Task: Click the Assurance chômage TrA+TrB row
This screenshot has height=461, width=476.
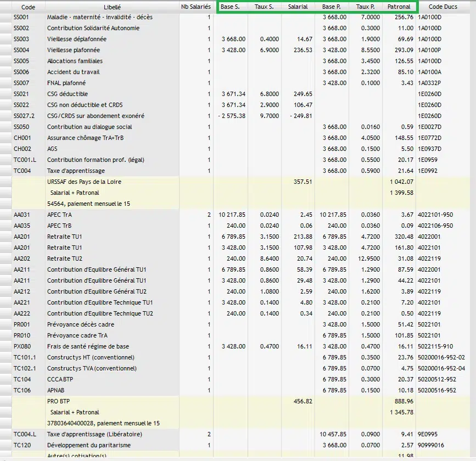Action: tap(89, 138)
